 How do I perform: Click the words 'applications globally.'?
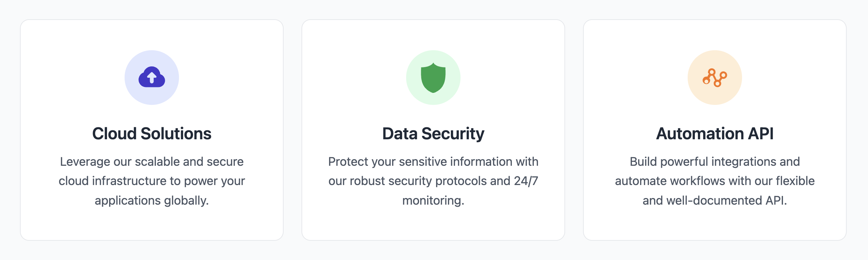point(152,201)
